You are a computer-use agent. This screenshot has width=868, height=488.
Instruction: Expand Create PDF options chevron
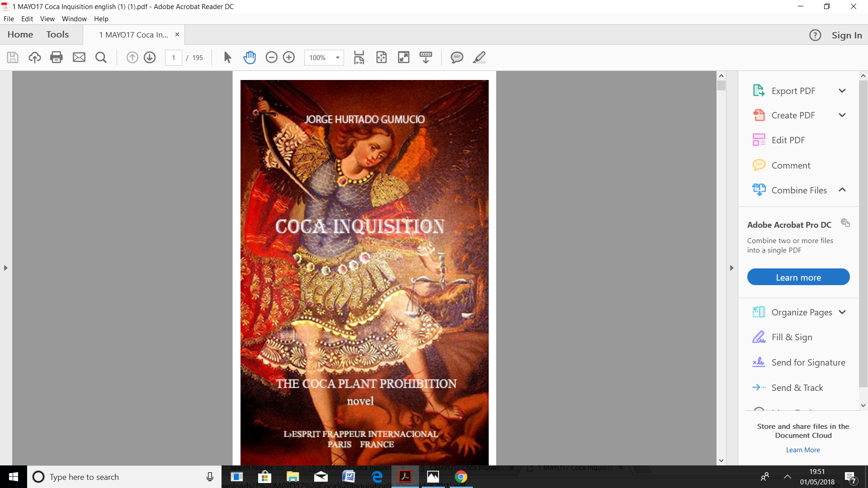click(x=842, y=115)
